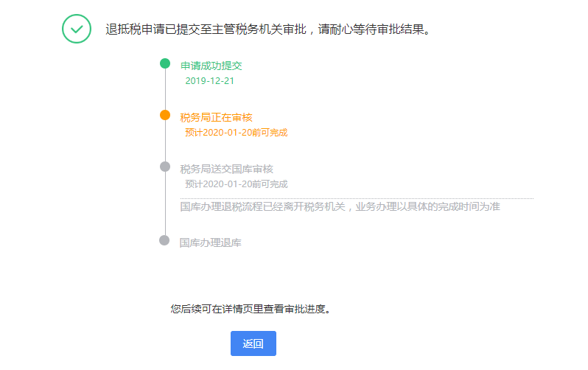
Task: Click the header message 退抵税申请已提交至主管税务机关审批
Action: pyautogui.click(x=206, y=29)
